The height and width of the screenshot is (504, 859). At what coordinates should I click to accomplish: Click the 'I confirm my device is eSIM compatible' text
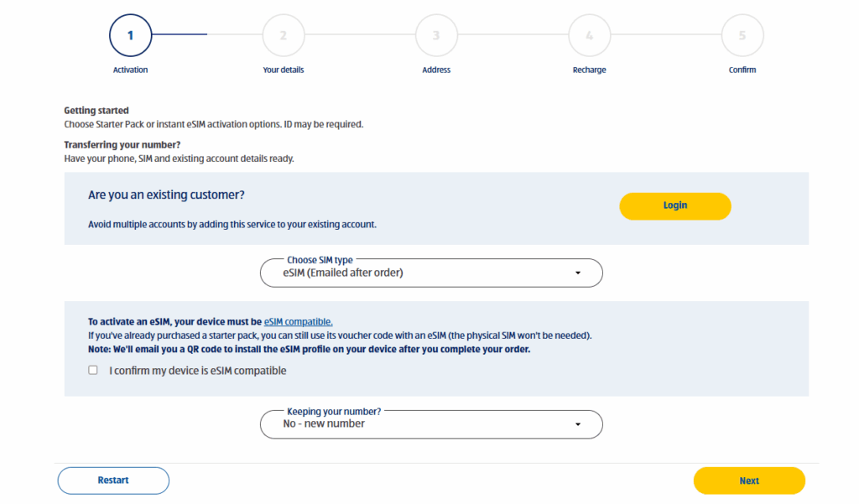click(x=198, y=371)
